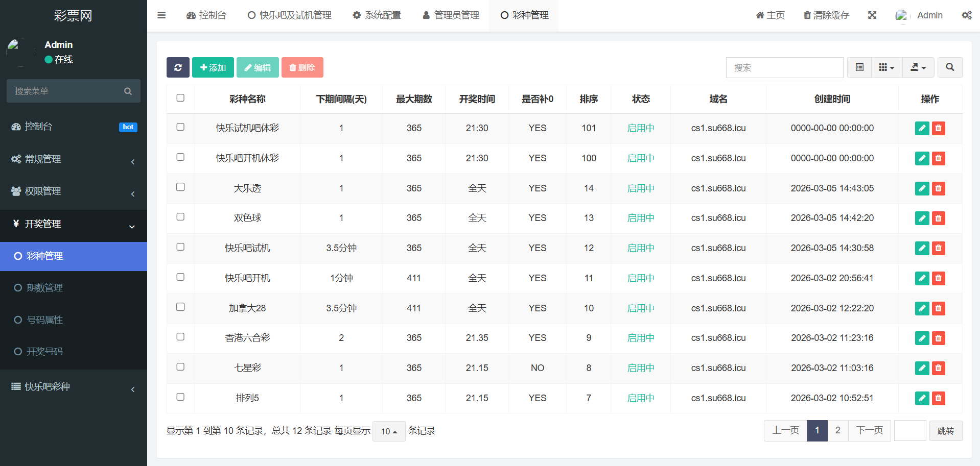The height and width of the screenshot is (466, 980).
Task: Check the select-all checkbox in table header
Action: click(x=180, y=98)
